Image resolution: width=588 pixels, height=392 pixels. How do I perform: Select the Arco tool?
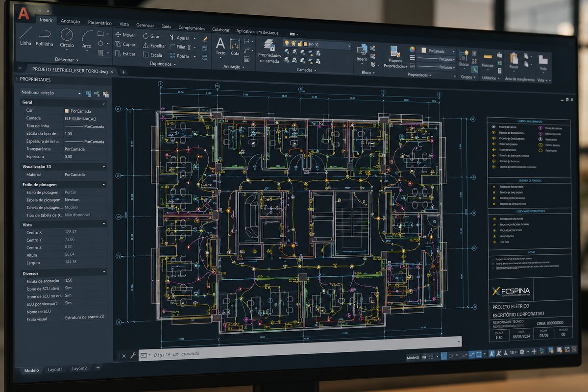87,39
